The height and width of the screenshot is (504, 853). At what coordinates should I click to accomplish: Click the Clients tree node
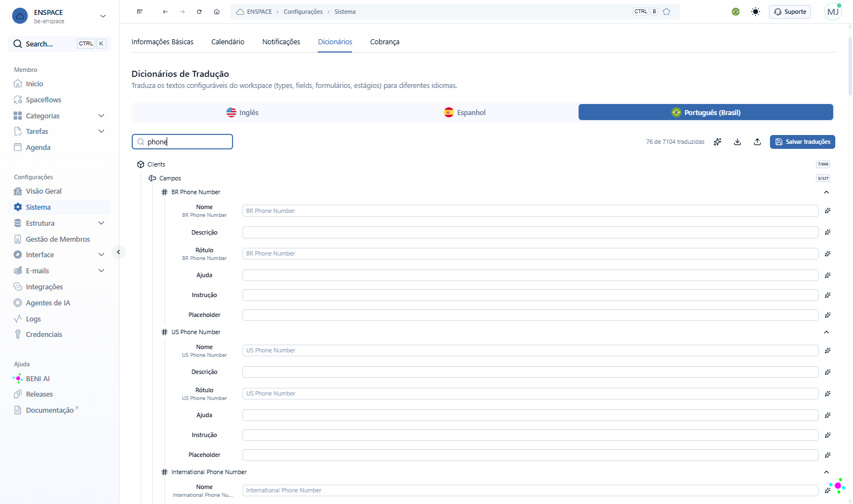pyautogui.click(x=156, y=164)
